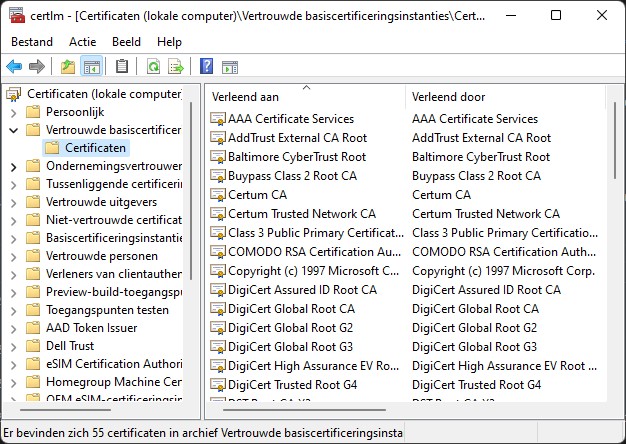Toggle Show/Hide Console Tree toolbar icon
This screenshot has height=444, width=626.
92,67
